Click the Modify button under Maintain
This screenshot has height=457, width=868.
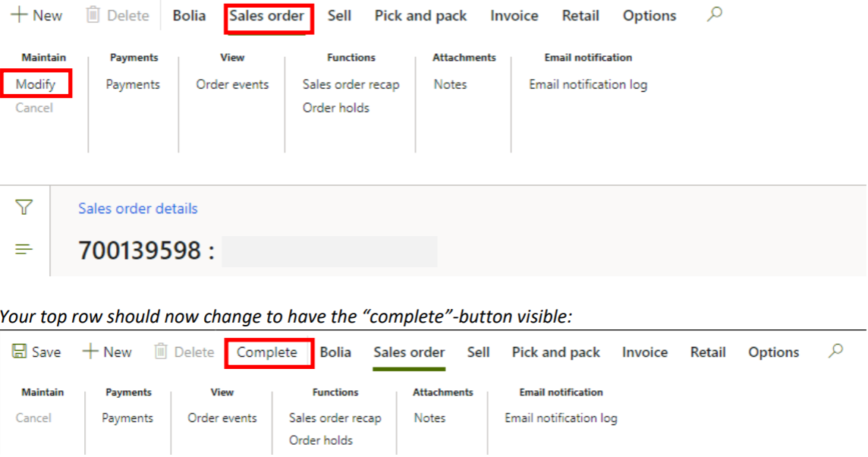[36, 84]
